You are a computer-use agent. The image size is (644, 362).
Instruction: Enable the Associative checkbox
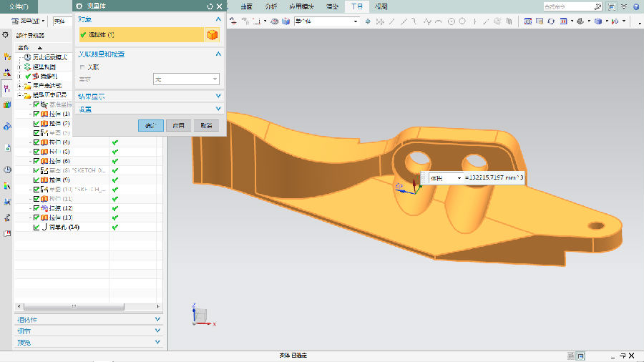tap(82, 67)
